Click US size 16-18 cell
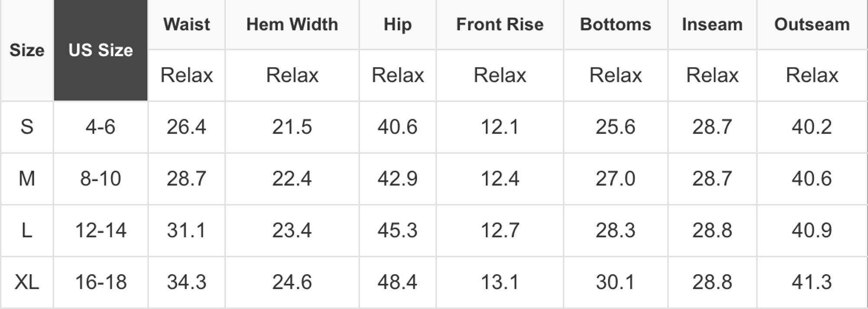The width and height of the screenshot is (868, 309). pos(101,282)
